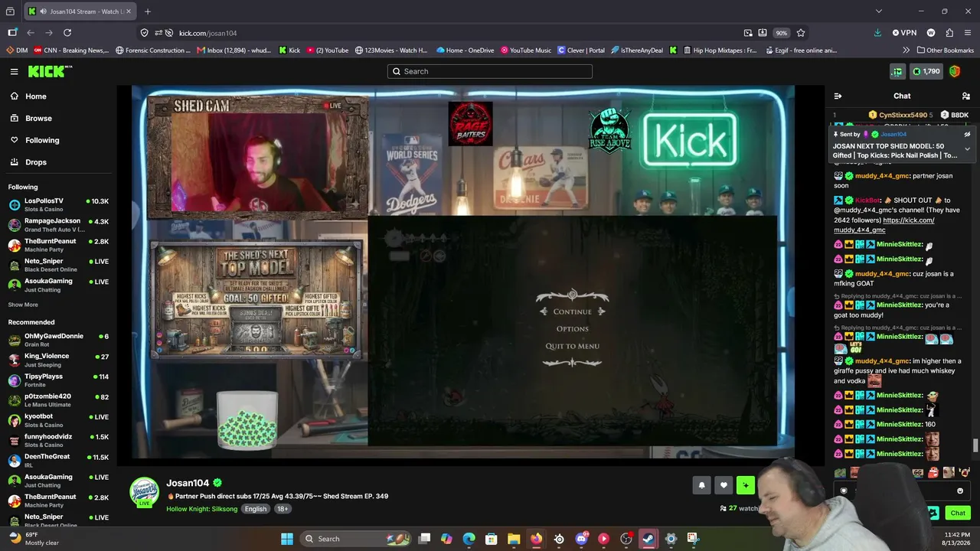Close the Josan104 Stream tab
The width and height of the screenshot is (980, 551).
coord(128,11)
